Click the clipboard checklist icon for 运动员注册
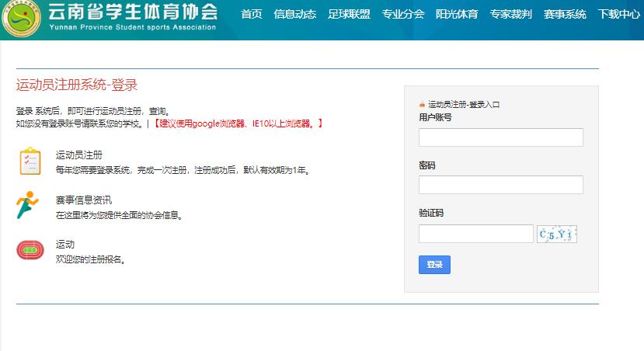Image resolution: width=644 pixels, height=351 pixels. [x=30, y=161]
